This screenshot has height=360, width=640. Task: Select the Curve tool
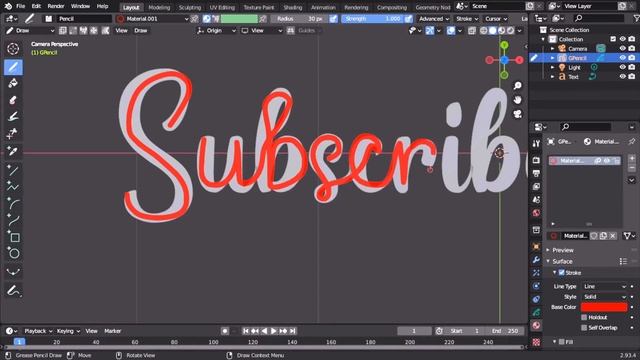coord(13,220)
